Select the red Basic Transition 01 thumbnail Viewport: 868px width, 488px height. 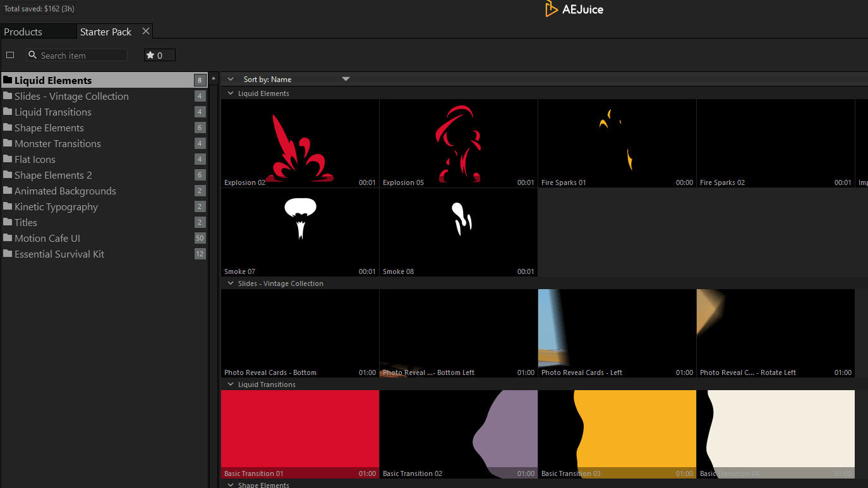pyautogui.click(x=300, y=434)
